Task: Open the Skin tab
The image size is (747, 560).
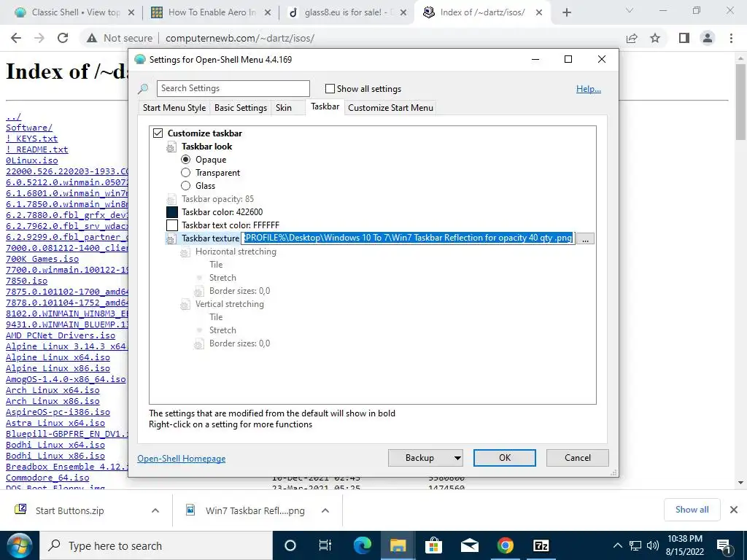Action: point(284,108)
